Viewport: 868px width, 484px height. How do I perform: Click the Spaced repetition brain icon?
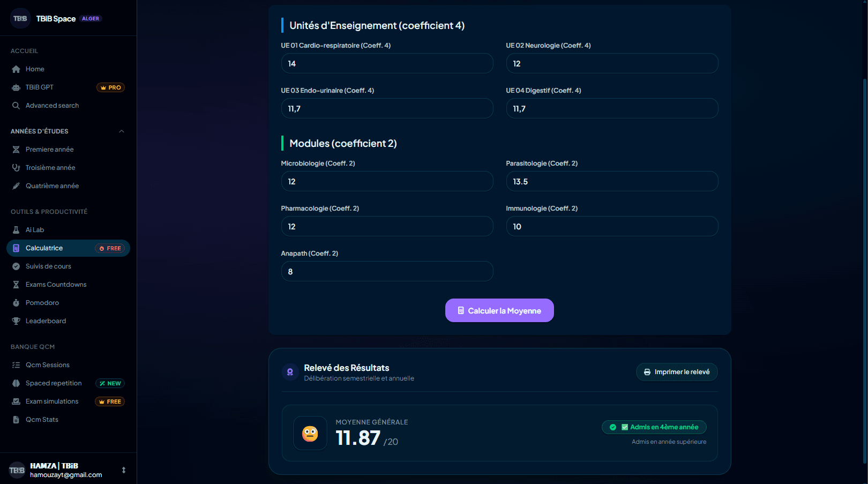pyautogui.click(x=16, y=383)
